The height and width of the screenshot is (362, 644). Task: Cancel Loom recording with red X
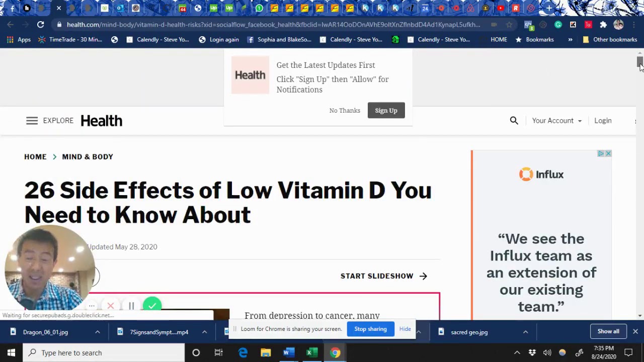[x=111, y=306]
